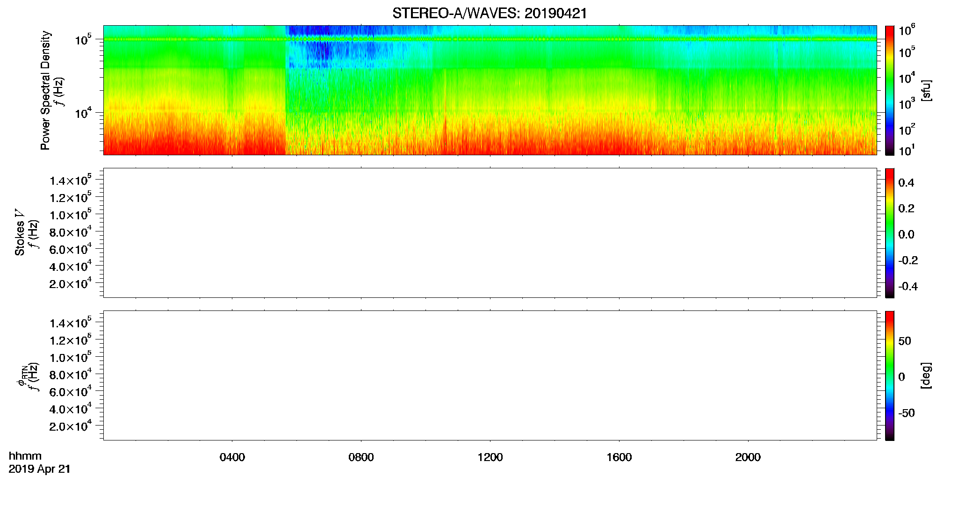Click the empty Stokes V plot panel
The width and height of the screenshot is (980, 505).
tap(490, 233)
